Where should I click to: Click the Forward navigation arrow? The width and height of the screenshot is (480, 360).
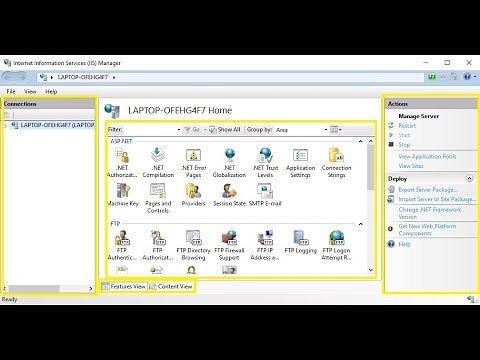(x=21, y=77)
